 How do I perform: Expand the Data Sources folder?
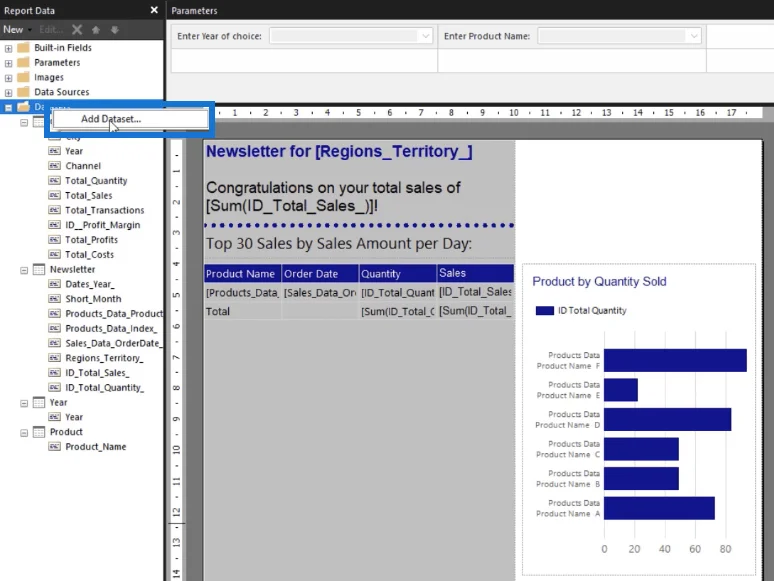tap(8, 93)
